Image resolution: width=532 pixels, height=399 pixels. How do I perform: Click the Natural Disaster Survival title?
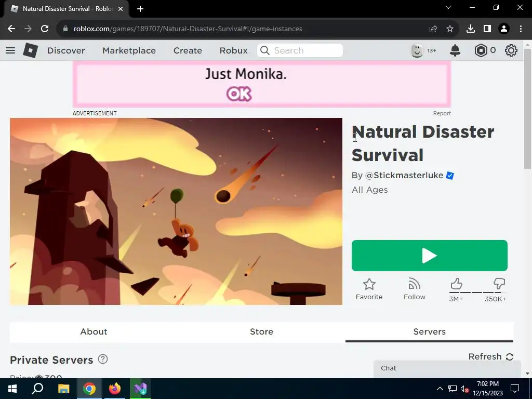point(423,143)
